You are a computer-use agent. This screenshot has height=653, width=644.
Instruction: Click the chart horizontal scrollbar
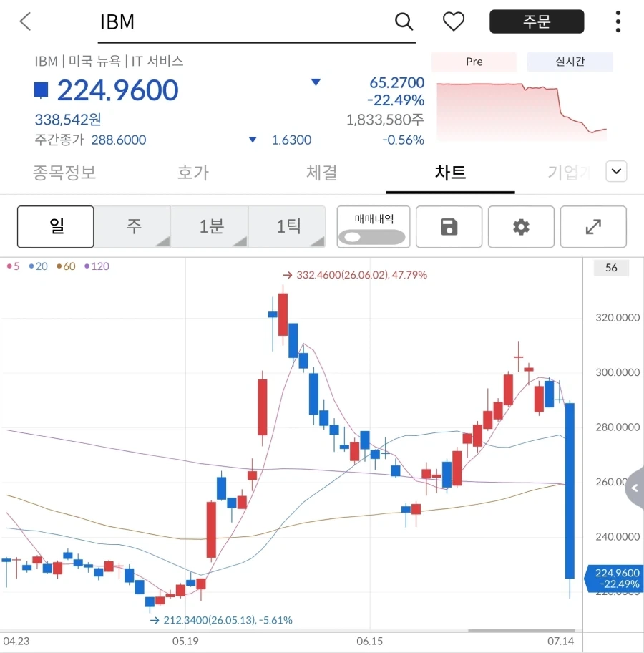[x=521, y=630]
